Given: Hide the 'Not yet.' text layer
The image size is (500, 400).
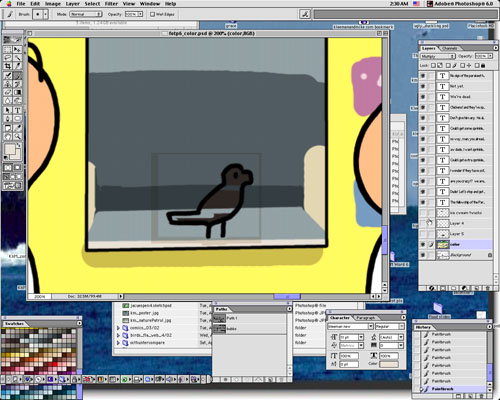Looking at the screenshot, I should [x=423, y=86].
